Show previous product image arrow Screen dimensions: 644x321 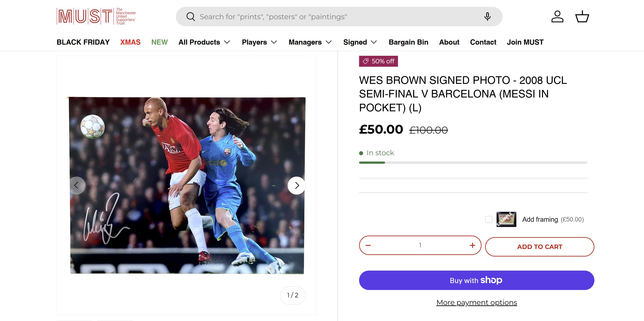[76, 185]
